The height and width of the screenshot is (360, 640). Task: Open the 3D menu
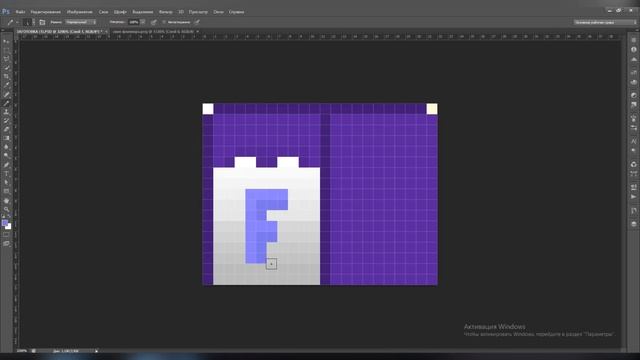click(x=181, y=12)
